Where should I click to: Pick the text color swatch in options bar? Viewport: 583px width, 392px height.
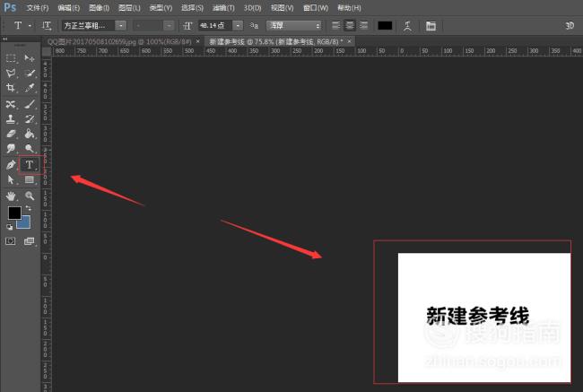click(x=385, y=25)
